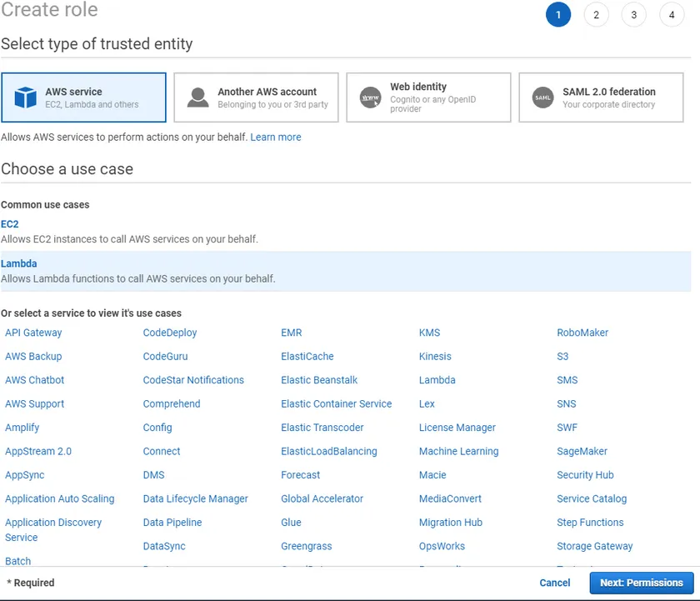Select CodeDeploy service
This screenshot has height=601, width=700.
coord(170,333)
